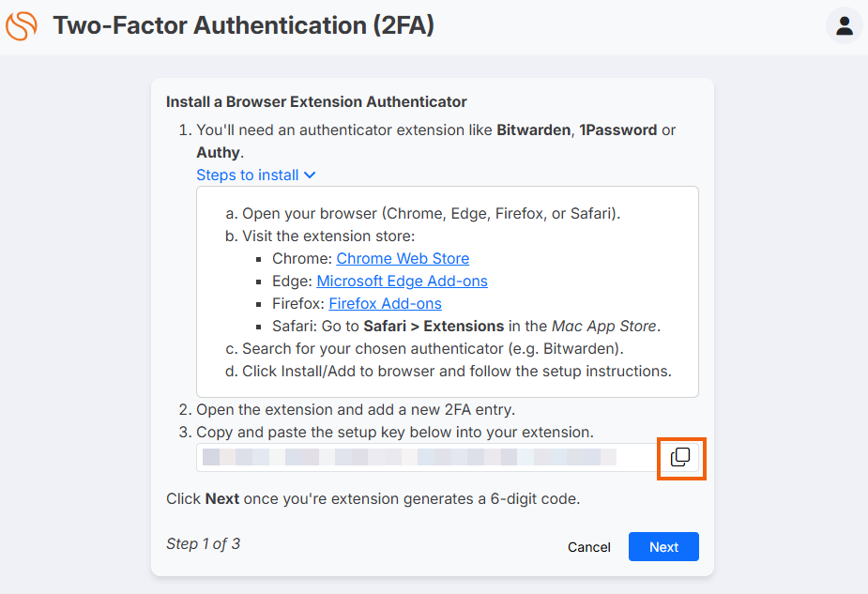This screenshot has height=594, width=868.
Task: Cancel the 2FA setup
Action: [x=589, y=547]
